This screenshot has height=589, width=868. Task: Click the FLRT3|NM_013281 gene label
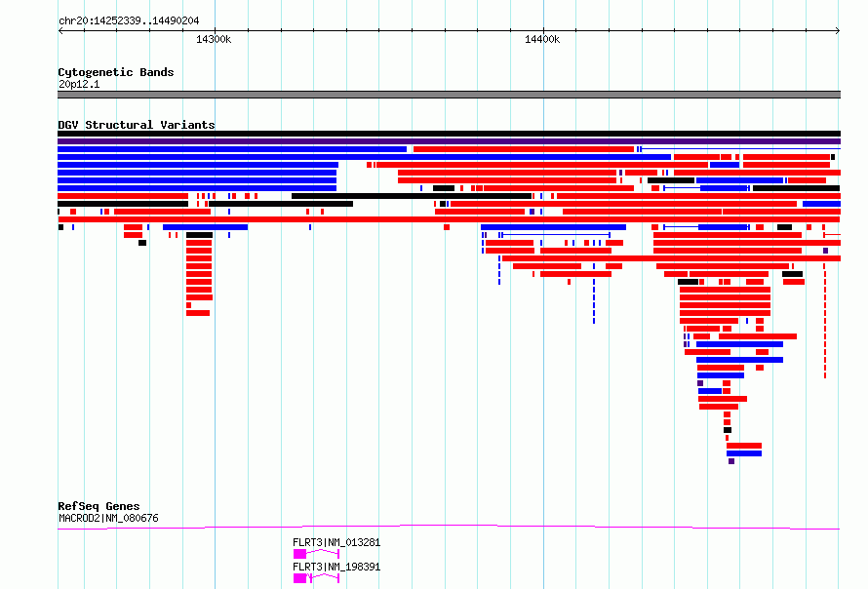336,542
